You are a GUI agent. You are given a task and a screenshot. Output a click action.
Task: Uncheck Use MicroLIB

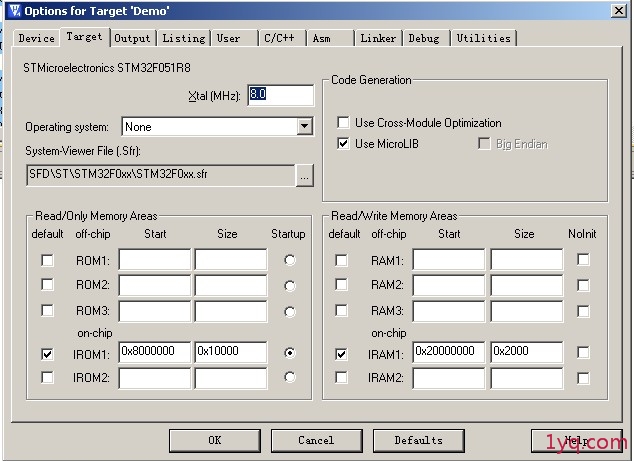(x=343, y=144)
